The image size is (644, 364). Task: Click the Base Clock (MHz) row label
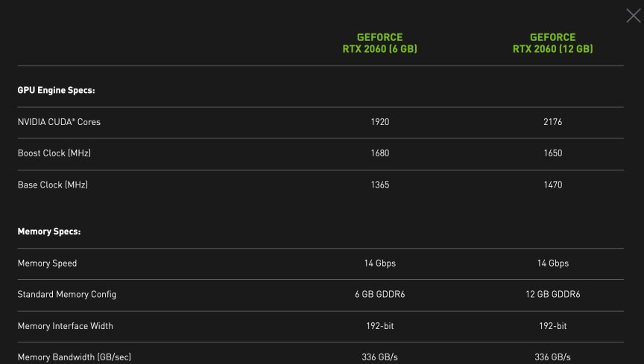(x=53, y=185)
